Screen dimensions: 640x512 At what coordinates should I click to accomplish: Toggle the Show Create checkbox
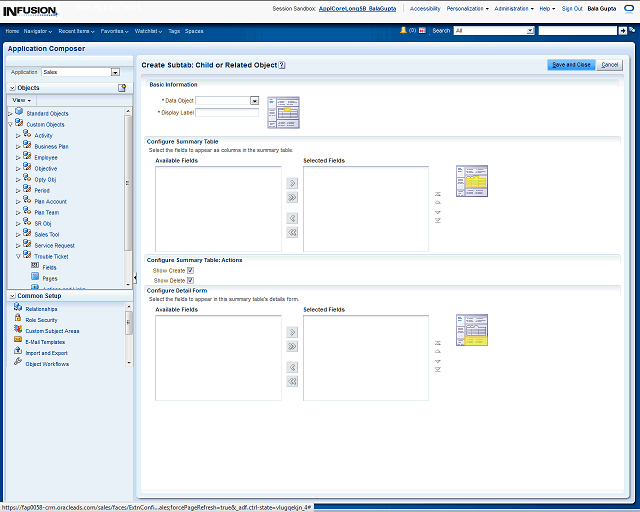pyautogui.click(x=190, y=270)
